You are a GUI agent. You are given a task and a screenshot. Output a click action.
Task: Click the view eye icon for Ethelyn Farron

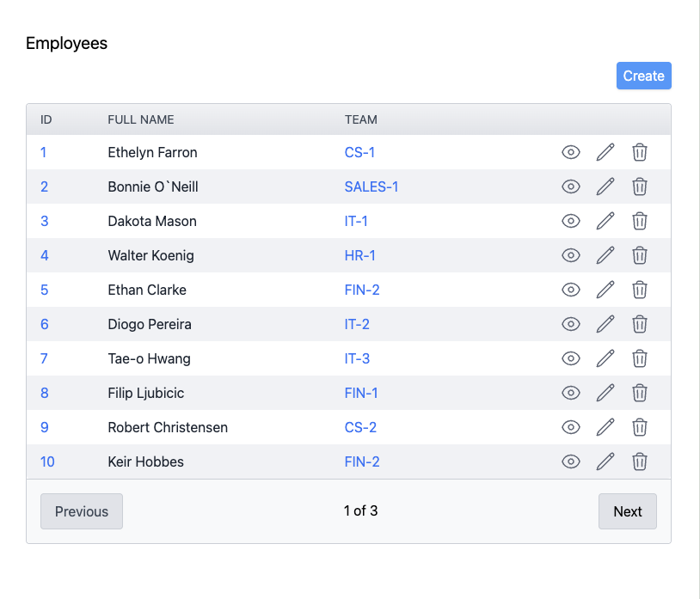click(570, 152)
